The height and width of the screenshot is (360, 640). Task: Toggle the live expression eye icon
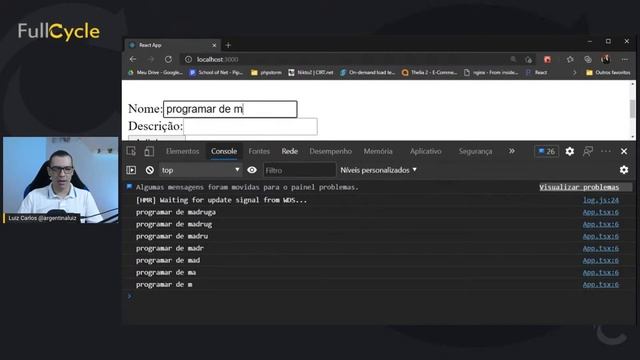[x=252, y=170]
